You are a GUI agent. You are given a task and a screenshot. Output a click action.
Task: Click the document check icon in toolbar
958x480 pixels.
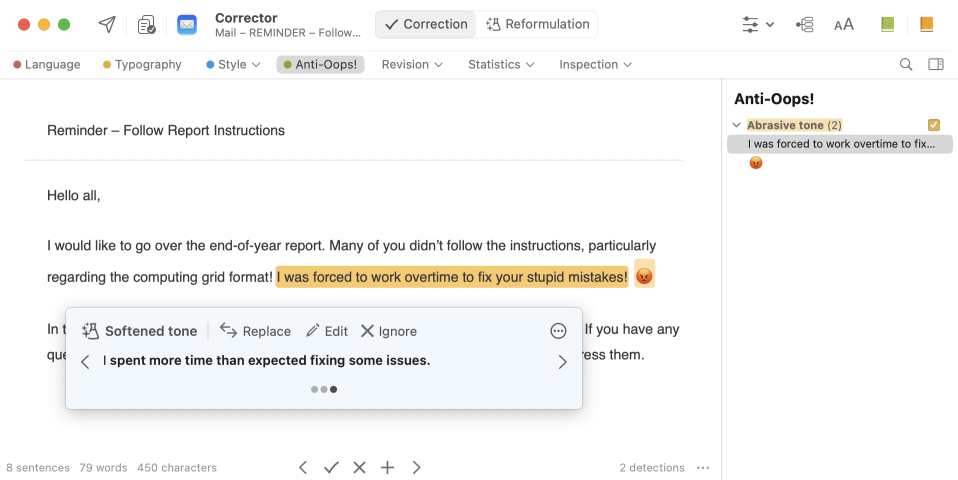click(147, 24)
